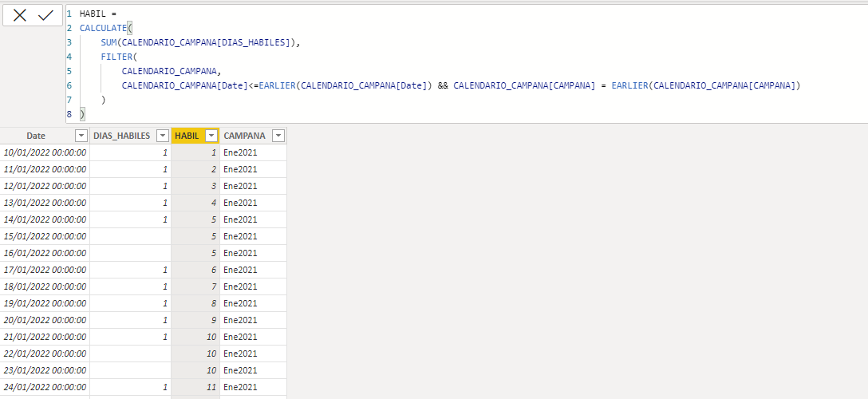This screenshot has height=399, width=868.
Task: Select the 10/01/2022 00:00:00 date cell
Action: [45, 152]
